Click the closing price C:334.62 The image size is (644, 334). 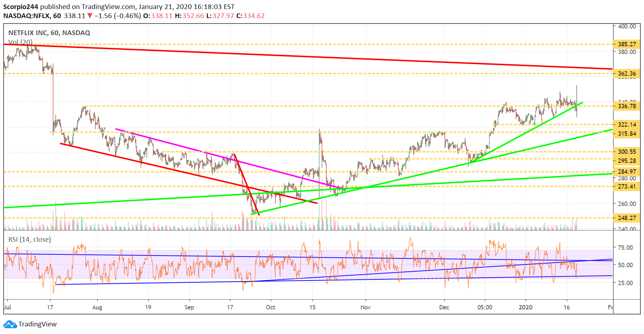tap(250, 16)
